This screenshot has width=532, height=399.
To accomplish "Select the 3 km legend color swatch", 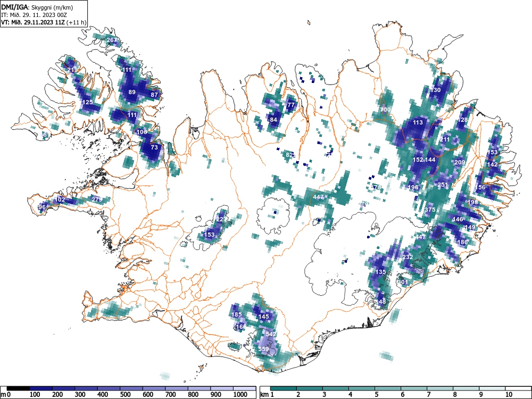I will pyautogui.click(x=336, y=388).
